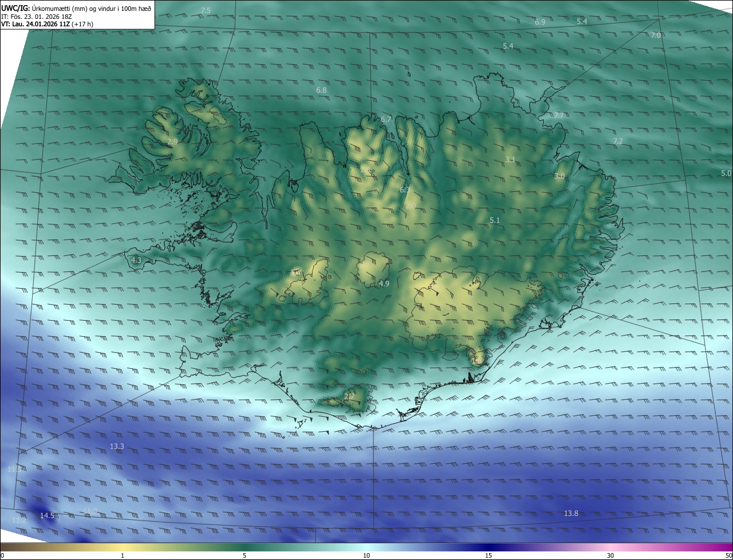Click the valid time 'VT: Lau. 24.01.2026 11Z (+17 h)'
Image resolution: width=733 pixels, height=560 pixels.
[48, 25]
